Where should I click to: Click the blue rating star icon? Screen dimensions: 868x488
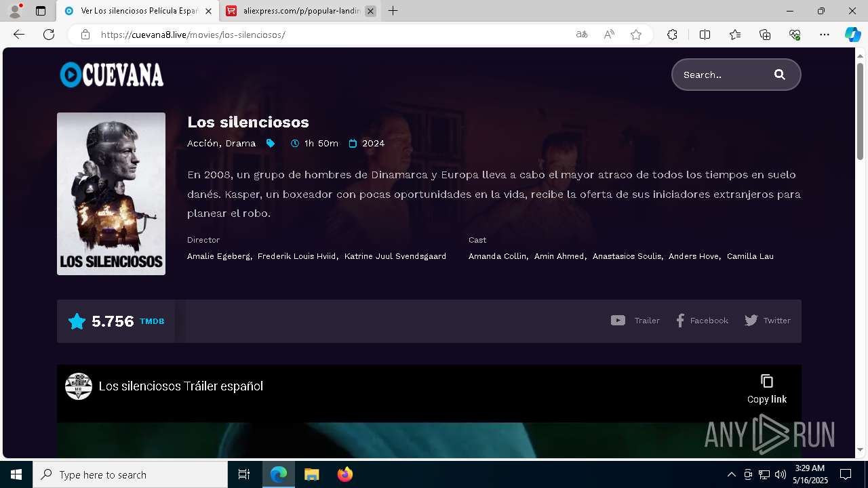coord(77,321)
